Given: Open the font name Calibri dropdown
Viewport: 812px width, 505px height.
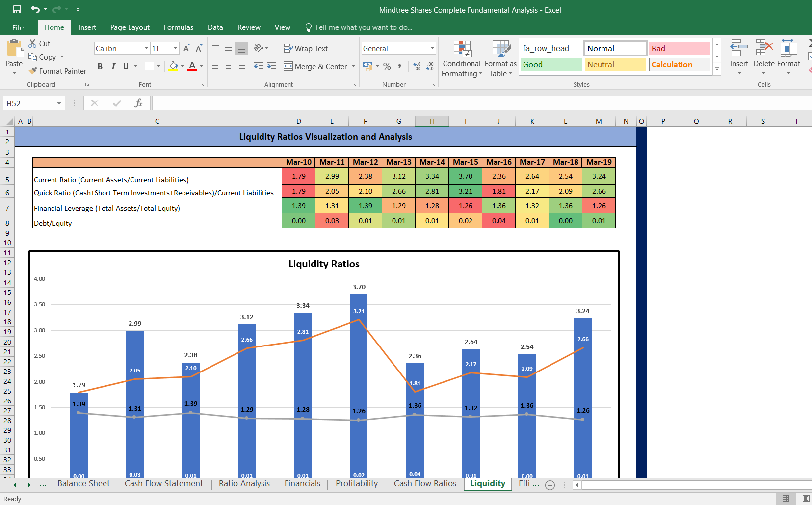Looking at the screenshot, I should click(146, 48).
